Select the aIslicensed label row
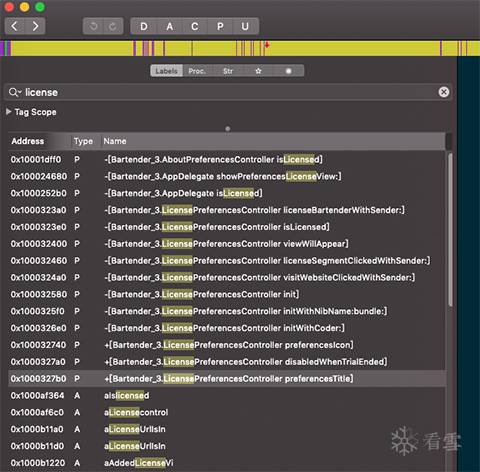Image resolution: width=480 pixels, height=472 pixels. (227, 396)
